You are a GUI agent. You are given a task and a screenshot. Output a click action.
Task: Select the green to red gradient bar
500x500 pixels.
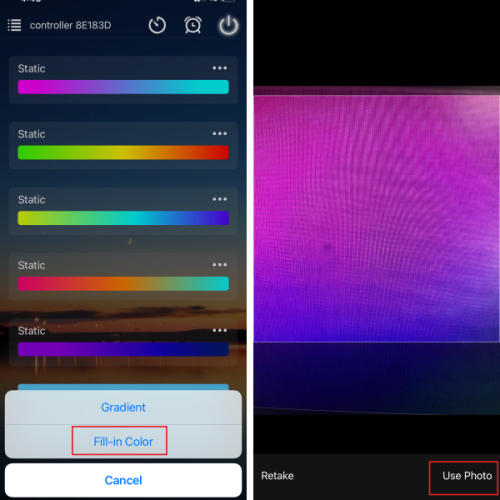pos(123,153)
